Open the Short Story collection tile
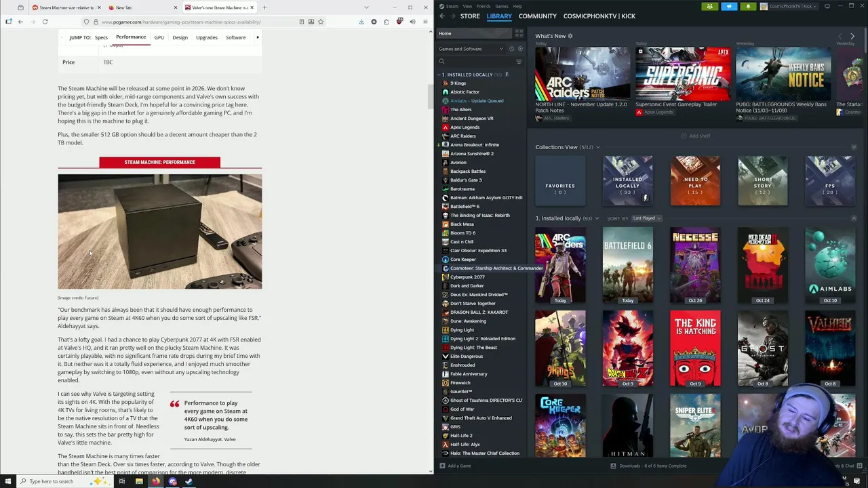This screenshot has height=488, width=868. coord(762,180)
